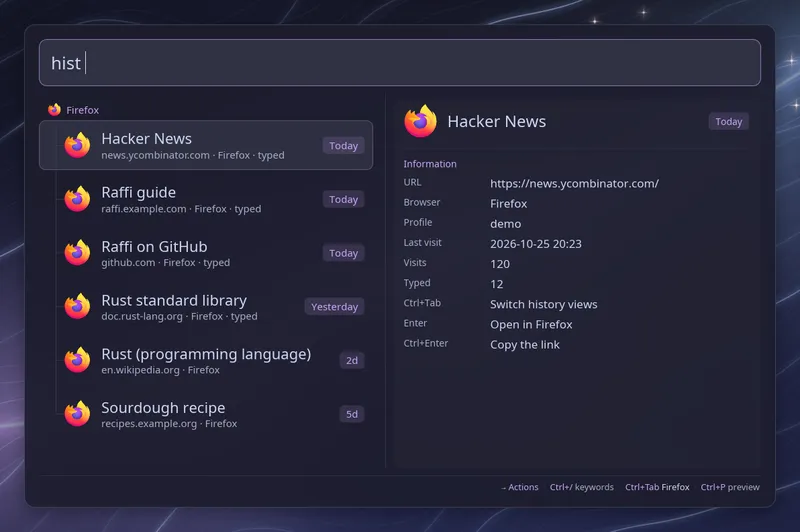Select the Raffi guide history entry
The height and width of the screenshot is (532, 800).
coord(206,199)
